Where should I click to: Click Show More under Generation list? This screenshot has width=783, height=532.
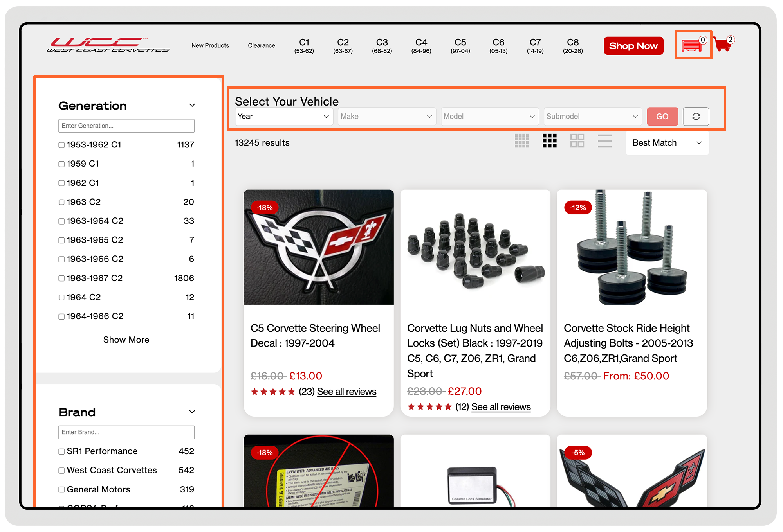point(126,340)
